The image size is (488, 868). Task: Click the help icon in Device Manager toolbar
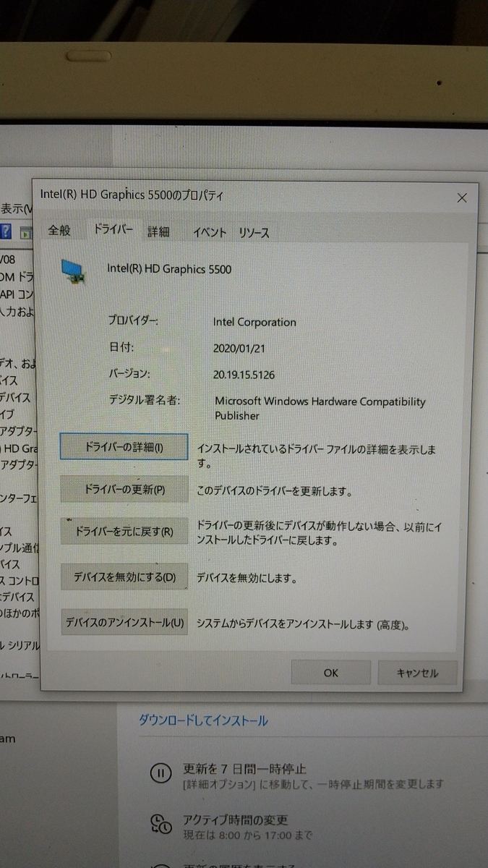(x=6, y=232)
